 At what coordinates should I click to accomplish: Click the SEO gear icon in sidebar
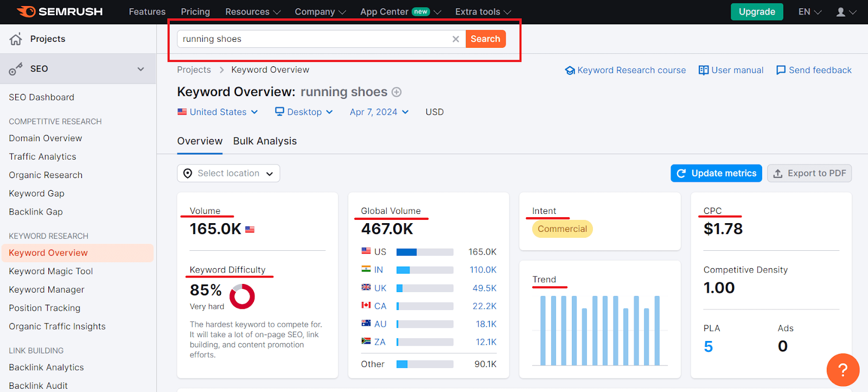point(16,69)
